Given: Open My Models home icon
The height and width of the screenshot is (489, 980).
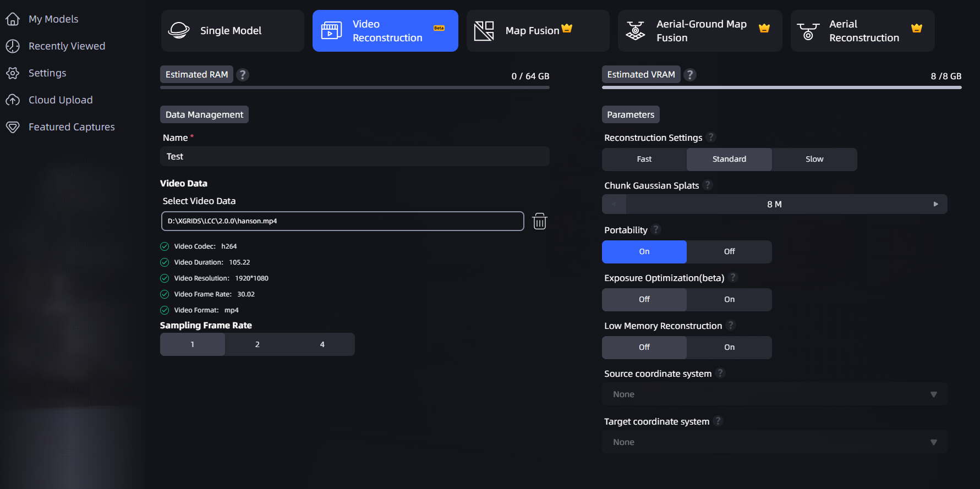Looking at the screenshot, I should (x=13, y=19).
